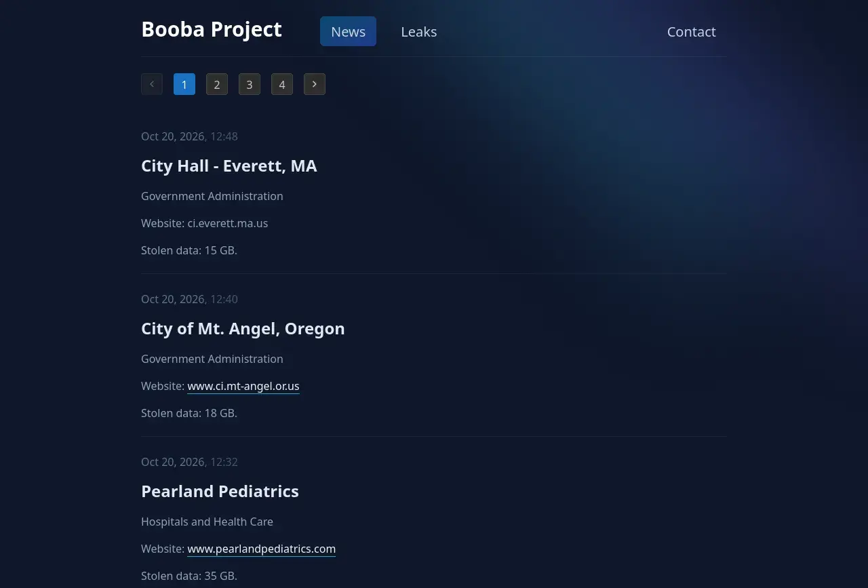Click the 12:40 post timestamp
The image size is (868, 588).
189,299
